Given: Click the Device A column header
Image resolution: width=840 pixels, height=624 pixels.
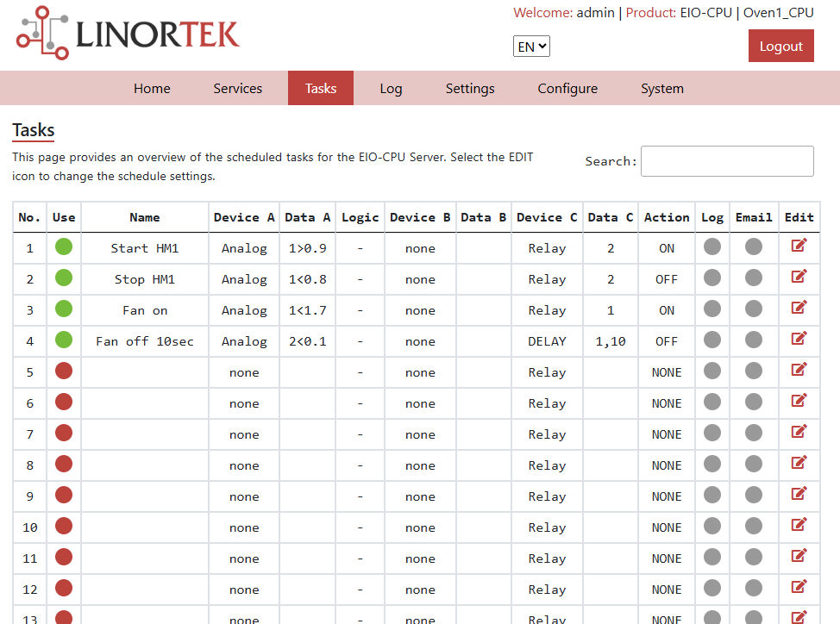Looking at the screenshot, I should click(244, 217).
